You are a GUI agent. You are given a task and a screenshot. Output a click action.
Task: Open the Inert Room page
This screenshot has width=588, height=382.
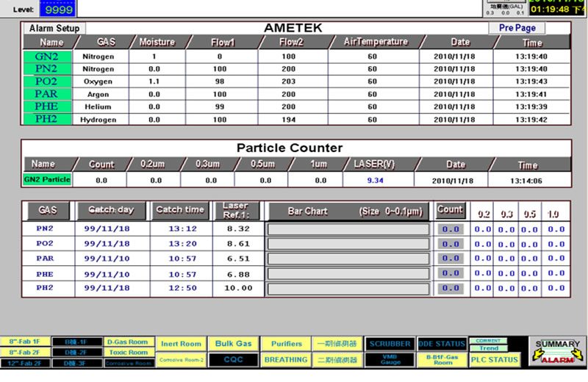pyautogui.click(x=181, y=343)
